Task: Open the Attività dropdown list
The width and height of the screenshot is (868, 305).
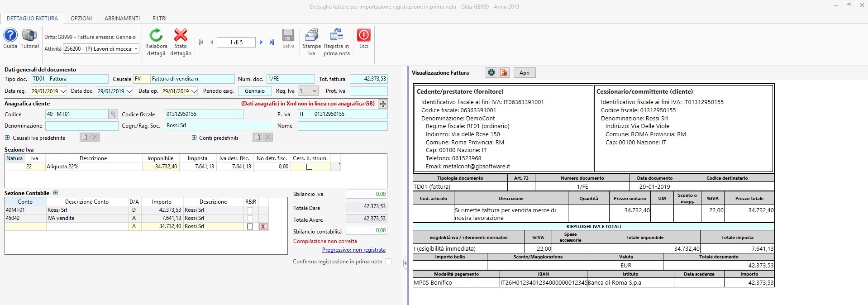Action: click(136, 49)
